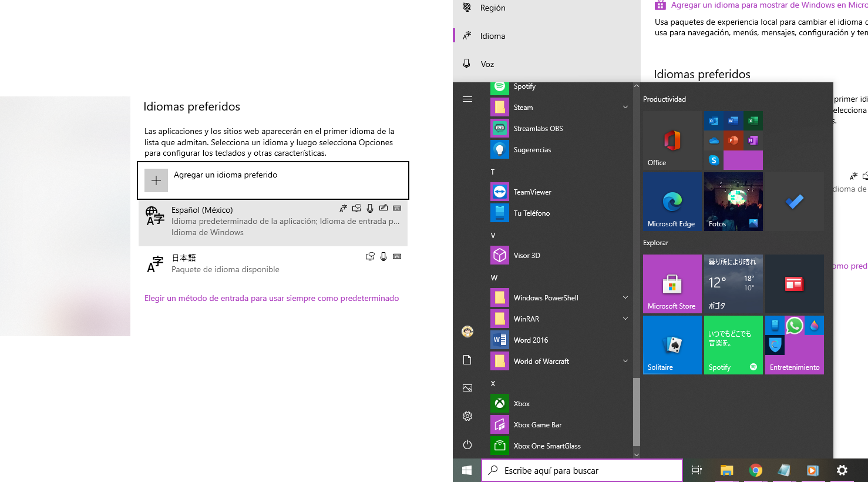The height and width of the screenshot is (482, 868).
Task: Select Voz in the Settings sidebar
Action: pos(547,64)
